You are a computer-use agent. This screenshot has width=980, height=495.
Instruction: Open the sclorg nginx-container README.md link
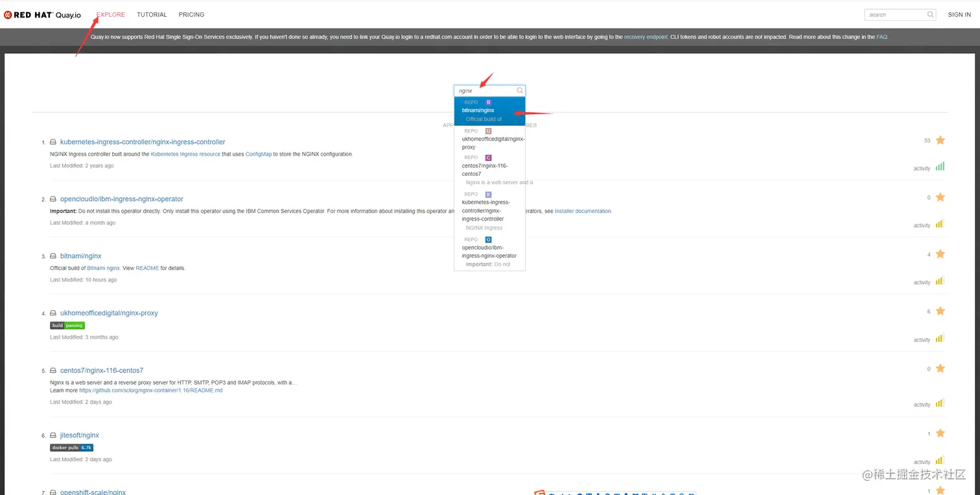[151, 391]
